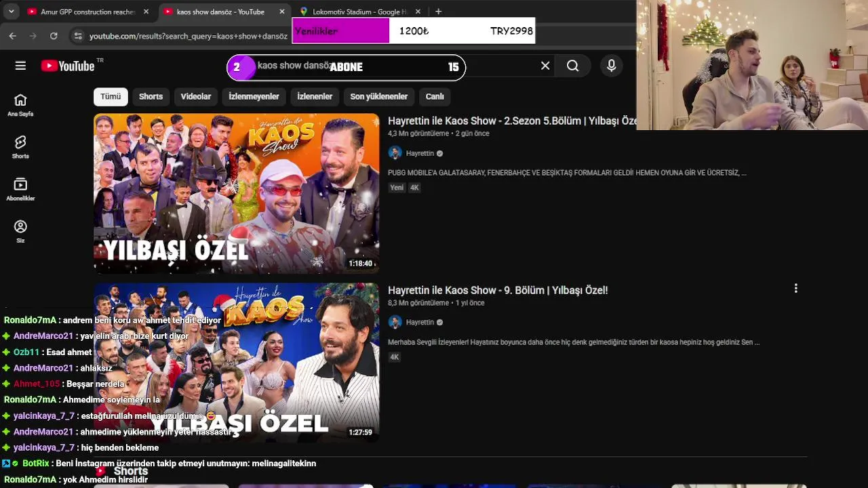The height and width of the screenshot is (488, 868).
Task: Close the Amur GPP construction tab
Action: pos(146,12)
